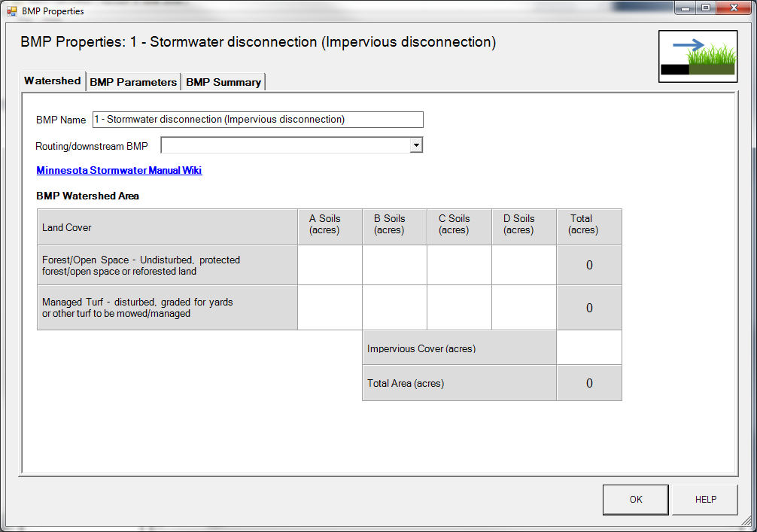
Task: Click the HELP button
Action: [705, 500]
